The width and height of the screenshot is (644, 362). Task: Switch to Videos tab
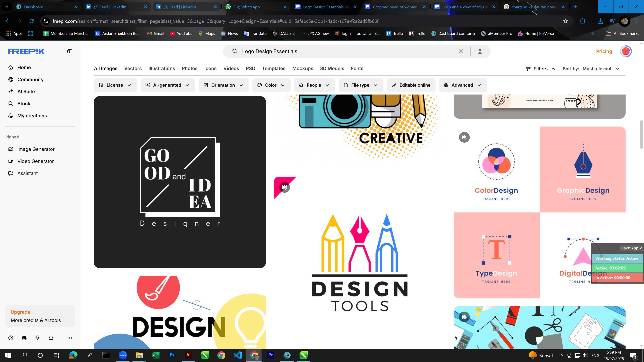pos(231,68)
